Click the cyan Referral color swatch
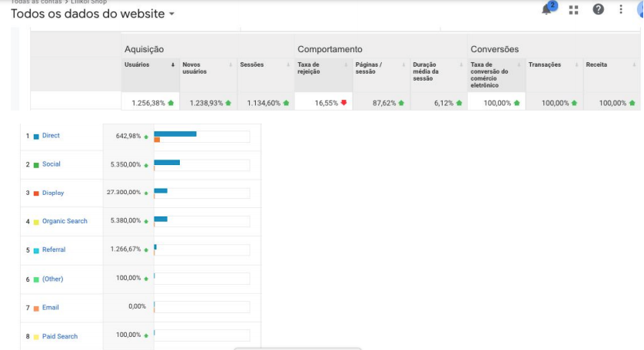Viewport: 644px width, 350px height. [36, 251]
